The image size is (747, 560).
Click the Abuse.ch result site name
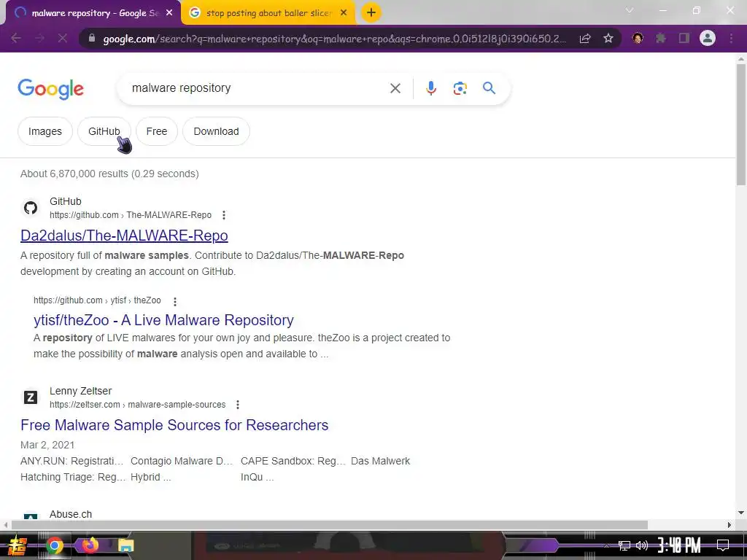pos(71,514)
